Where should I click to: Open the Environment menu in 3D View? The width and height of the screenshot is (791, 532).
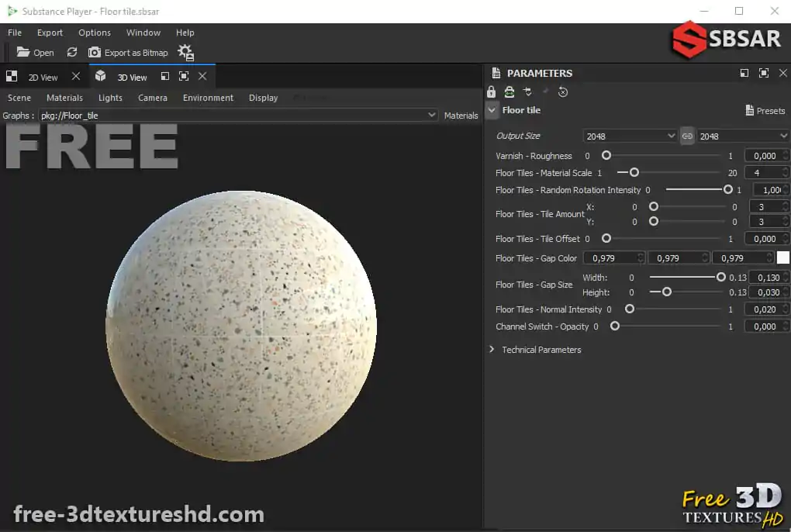208,98
